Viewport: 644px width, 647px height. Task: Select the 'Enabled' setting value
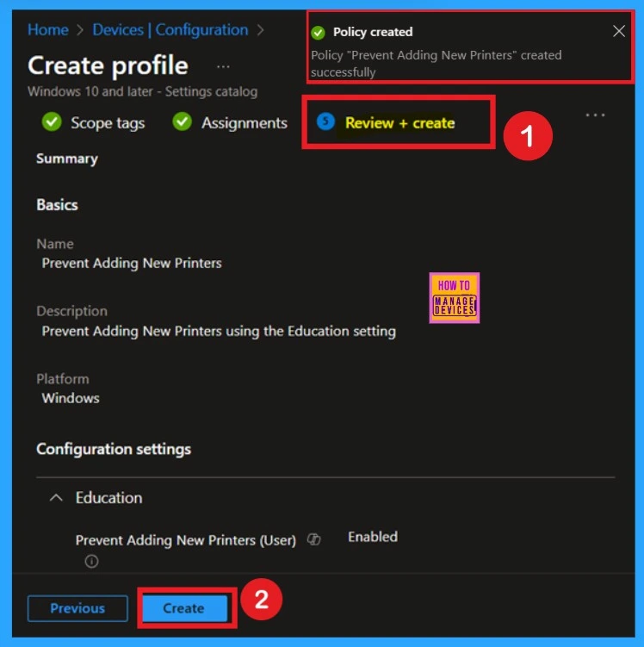tap(373, 537)
